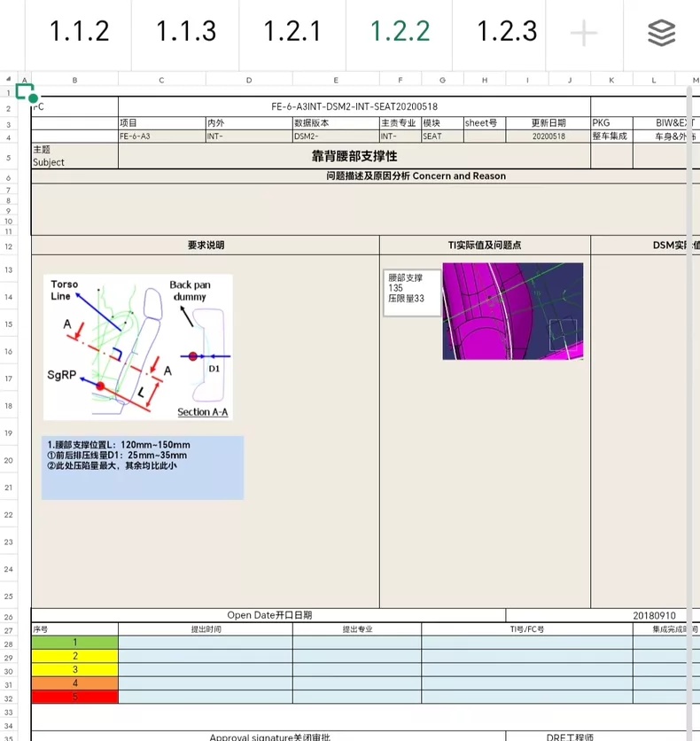Select column E header
700x741 pixels.
(x=336, y=80)
